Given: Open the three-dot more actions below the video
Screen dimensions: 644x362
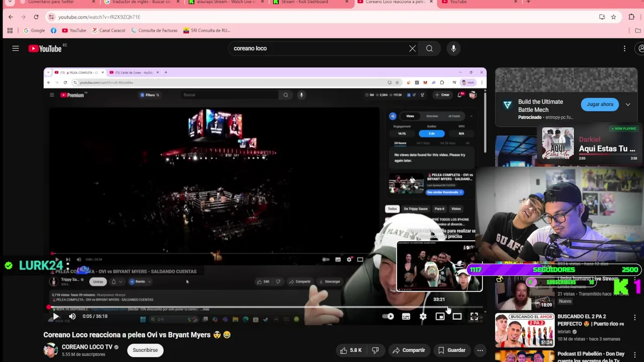Looking at the screenshot, I should 480,350.
